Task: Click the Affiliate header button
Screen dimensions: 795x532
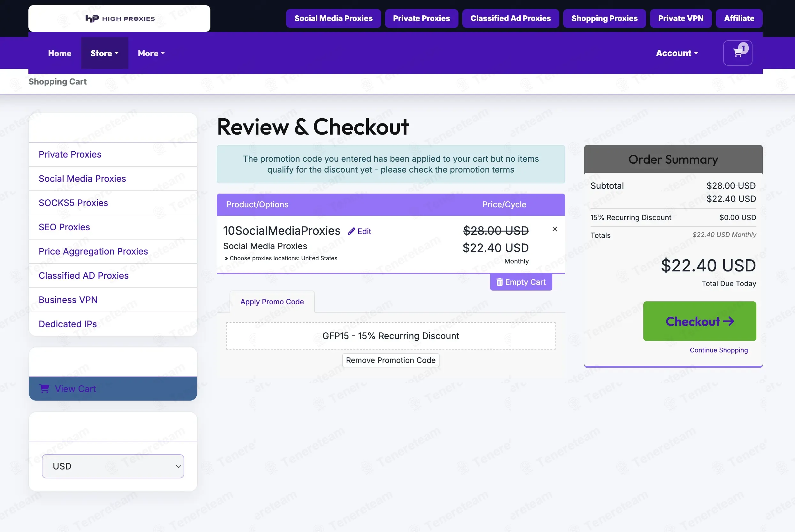Action: 739,18
